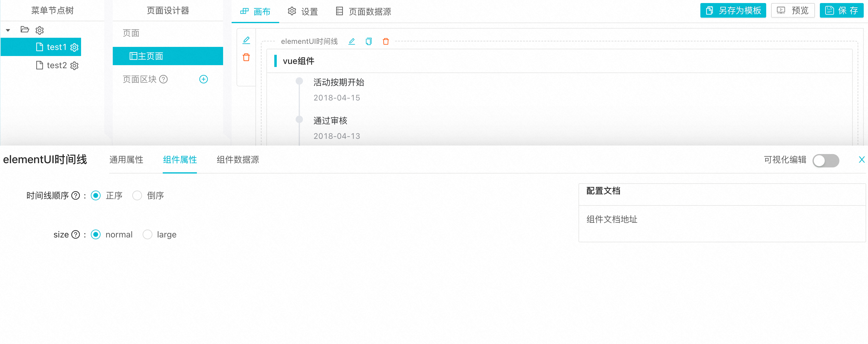Click the canvas left-side edit pencil icon
This screenshot has width=868, height=344.
[246, 40]
